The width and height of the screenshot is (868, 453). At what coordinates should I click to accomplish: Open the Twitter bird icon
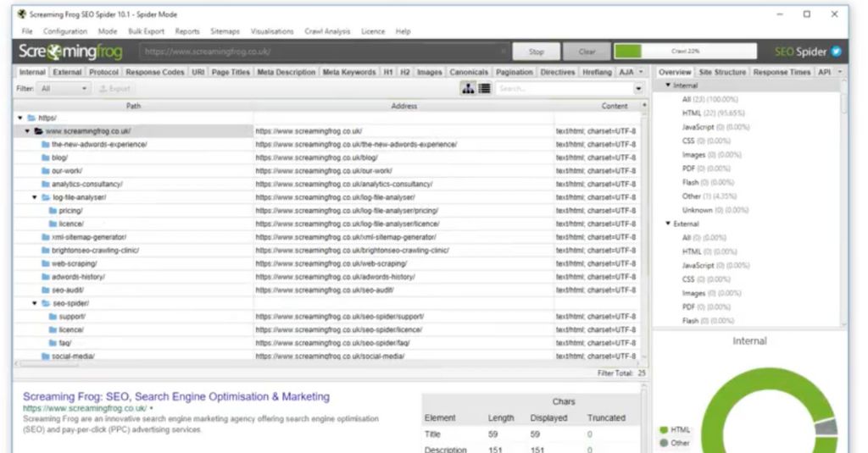[837, 52]
